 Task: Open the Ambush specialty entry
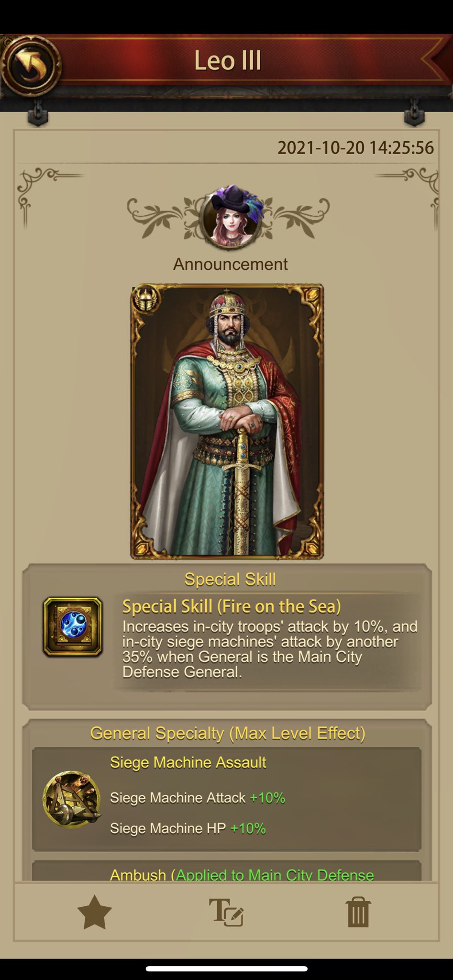227,871
